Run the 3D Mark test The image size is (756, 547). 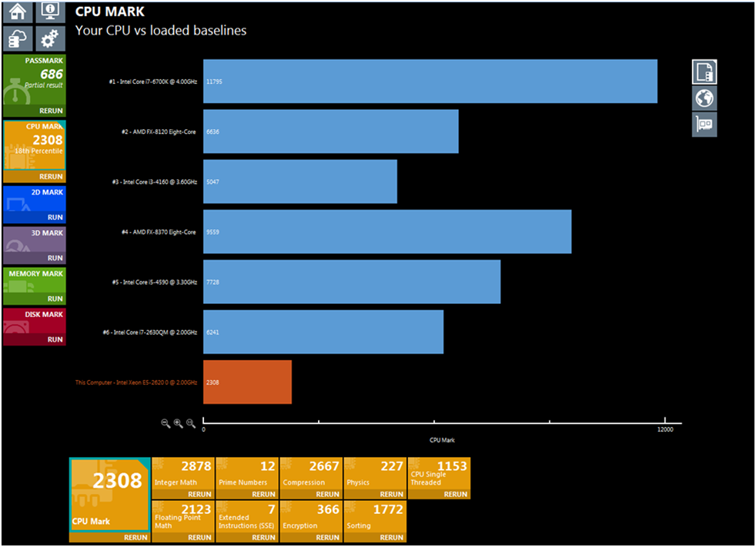(34, 258)
